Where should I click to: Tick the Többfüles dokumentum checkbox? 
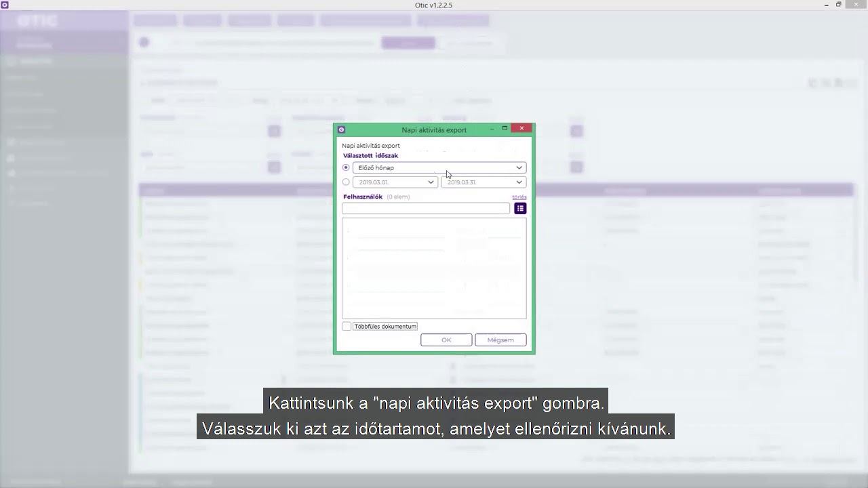tap(347, 326)
